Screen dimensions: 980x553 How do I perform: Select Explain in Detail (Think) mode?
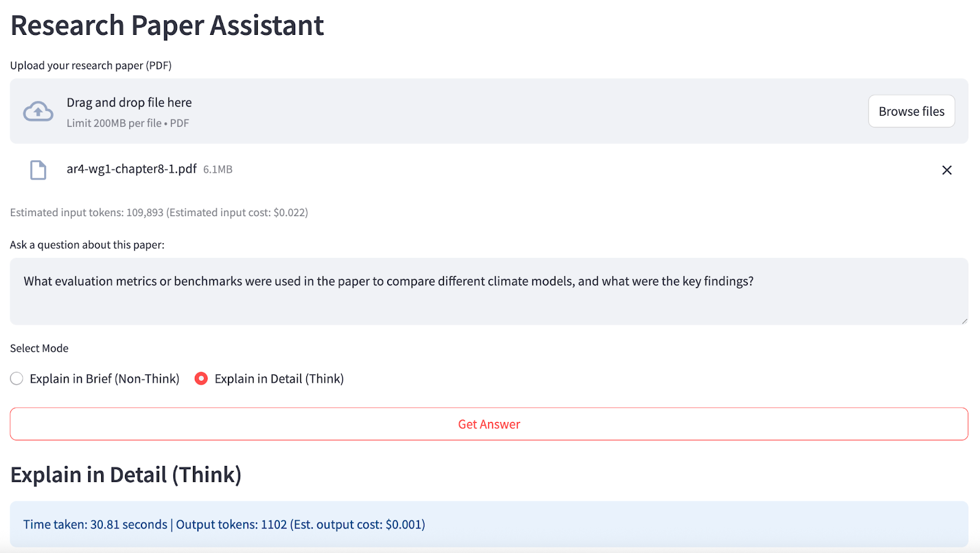click(201, 378)
